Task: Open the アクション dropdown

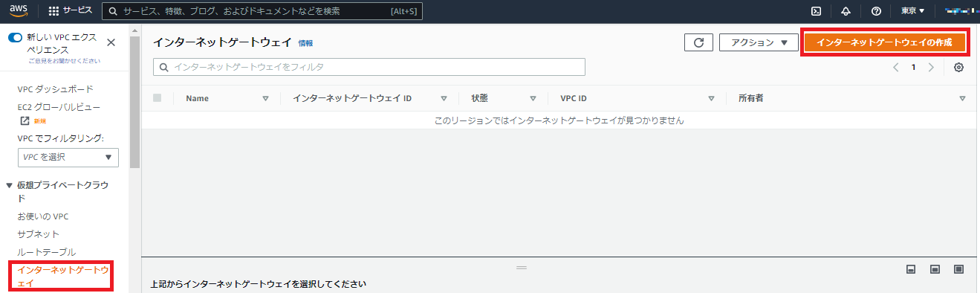Action: (x=759, y=42)
